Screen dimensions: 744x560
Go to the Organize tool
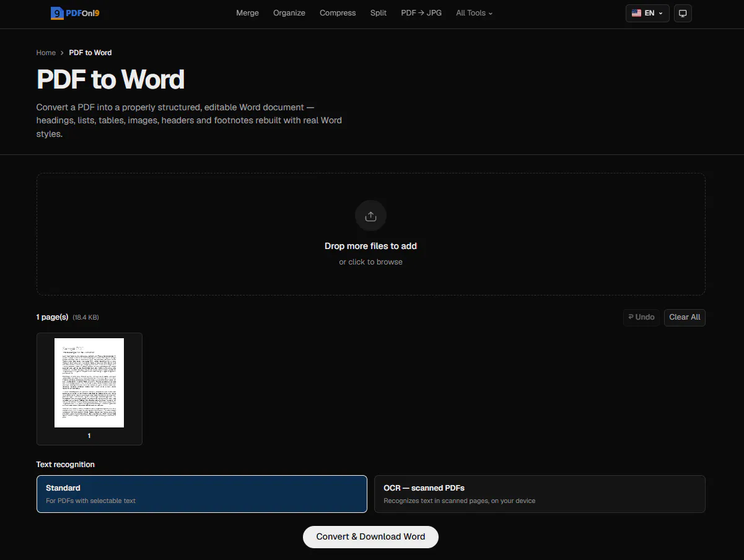pyautogui.click(x=289, y=13)
